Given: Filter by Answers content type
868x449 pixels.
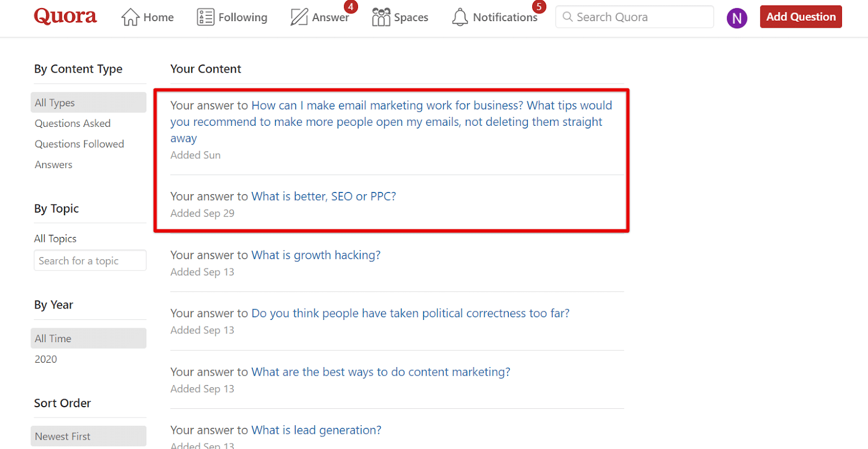Looking at the screenshot, I should coord(53,165).
